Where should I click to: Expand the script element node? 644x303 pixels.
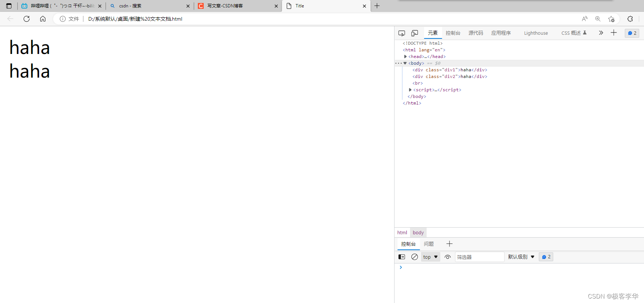click(x=410, y=90)
